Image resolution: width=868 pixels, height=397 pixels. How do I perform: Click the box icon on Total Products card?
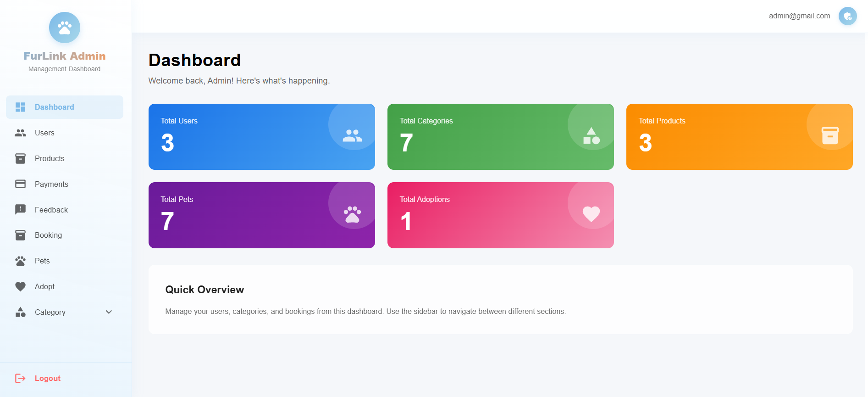[x=830, y=136]
